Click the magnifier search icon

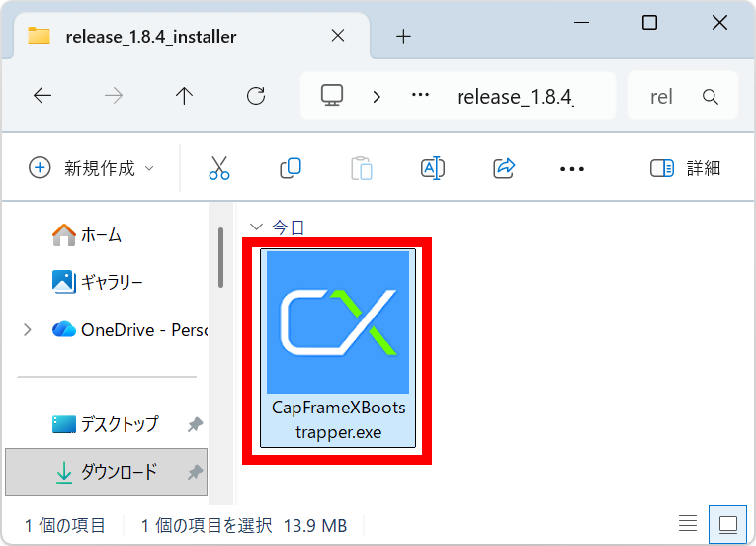(x=711, y=97)
